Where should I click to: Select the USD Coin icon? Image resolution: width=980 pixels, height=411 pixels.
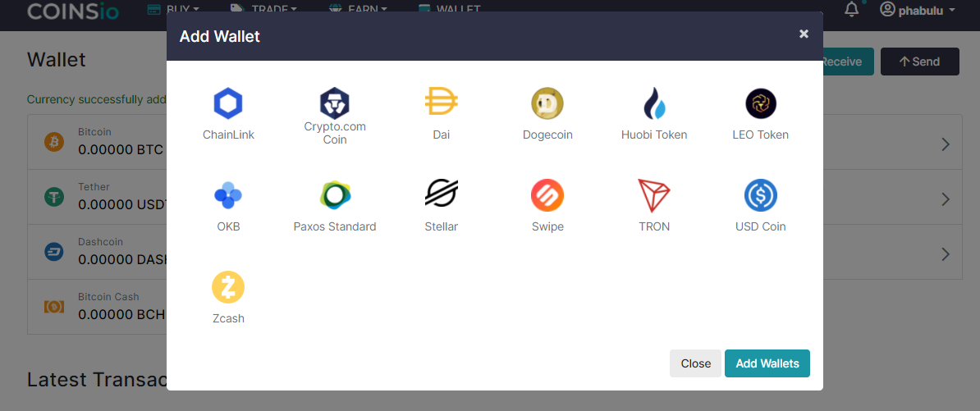(760, 195)
